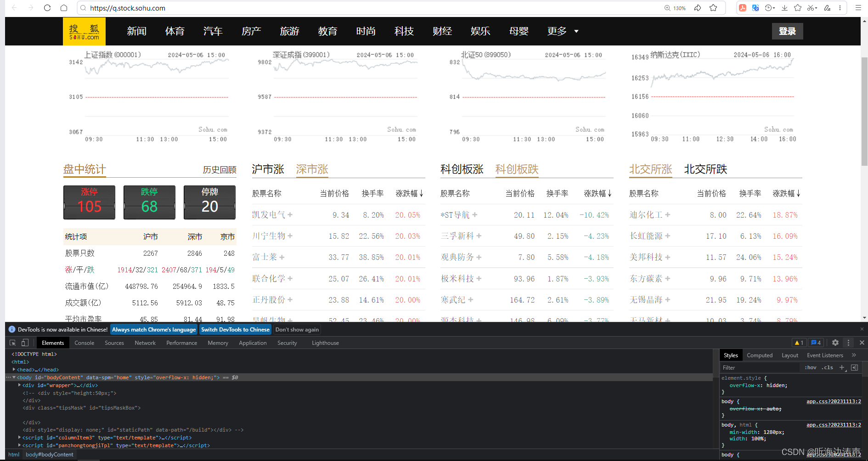This screenshot has height=461, width=868.
Task: Select the 北交所跌 tab
Action: tap(705, 169)
